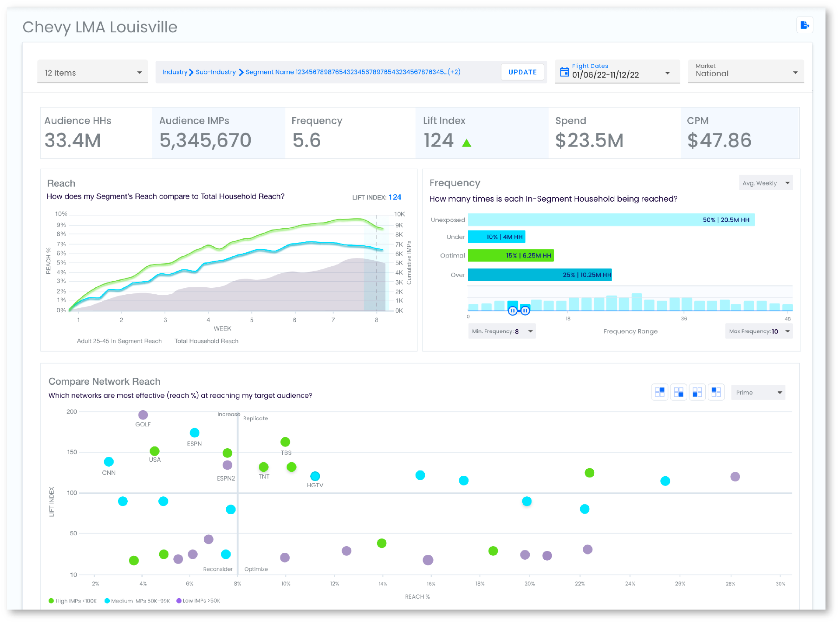The image size is (840, 624).
Task: Click the CNN data point
Action: pos(109,461)
